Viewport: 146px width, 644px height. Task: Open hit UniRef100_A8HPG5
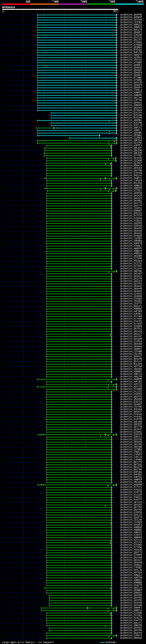131,188
